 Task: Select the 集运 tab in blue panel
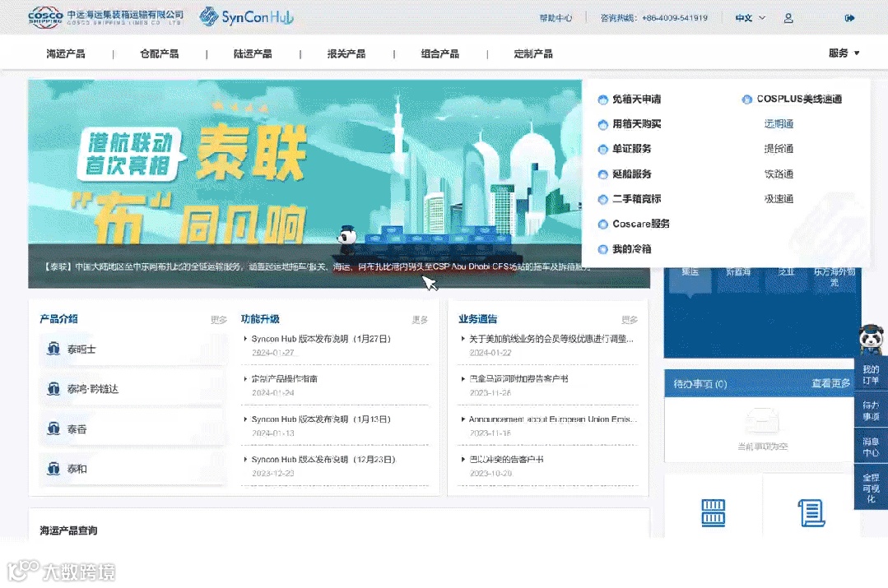pyautogui.click(x=690, y=273)
